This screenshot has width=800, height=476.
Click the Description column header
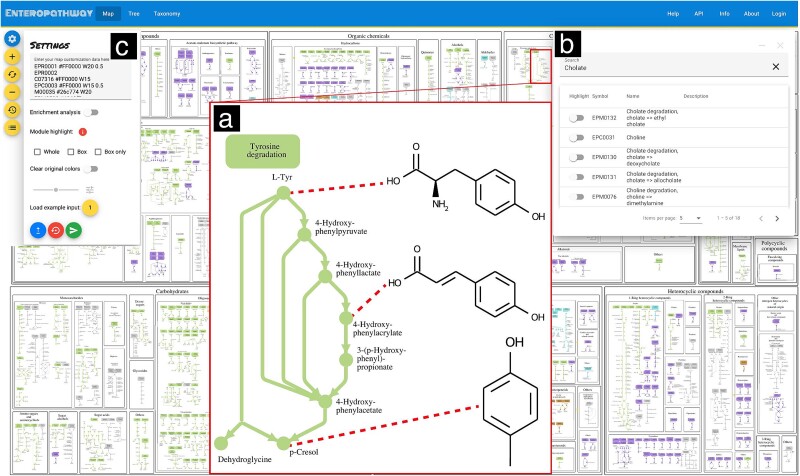tap(696, 96)
